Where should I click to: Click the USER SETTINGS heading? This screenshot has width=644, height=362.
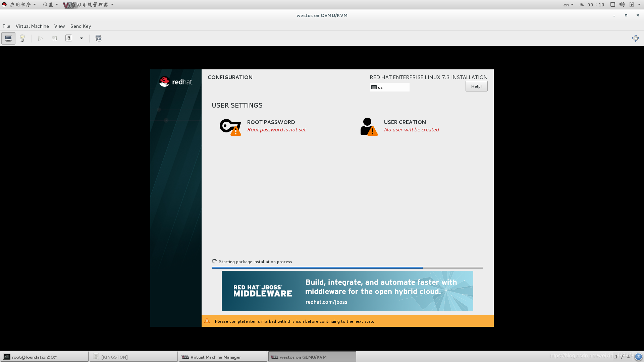(x=237, y=105)
